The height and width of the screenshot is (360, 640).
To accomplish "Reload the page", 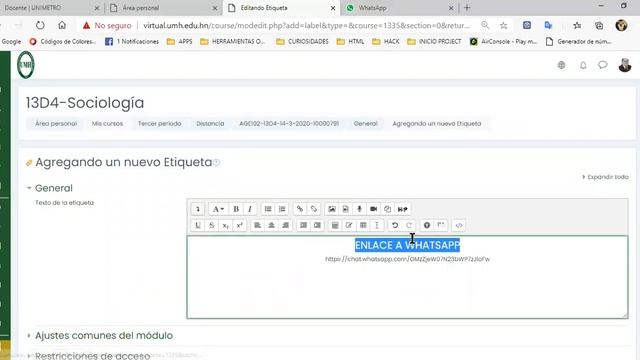I will [40, 25].
